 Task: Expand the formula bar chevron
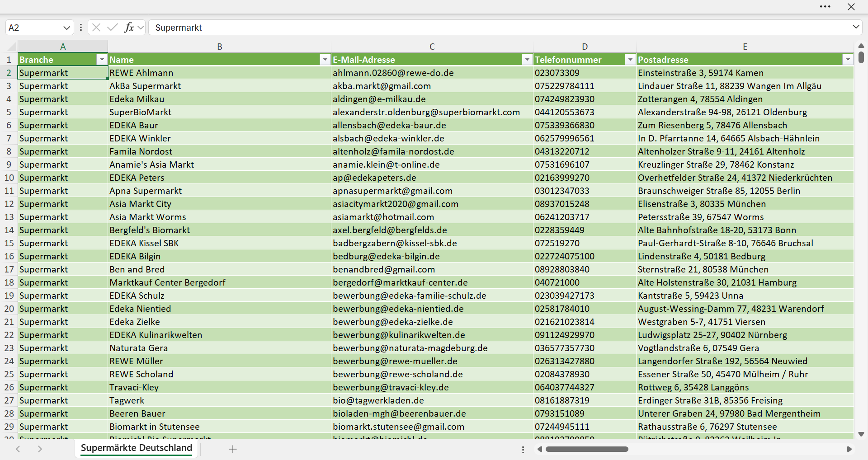(x=856, y=27)
